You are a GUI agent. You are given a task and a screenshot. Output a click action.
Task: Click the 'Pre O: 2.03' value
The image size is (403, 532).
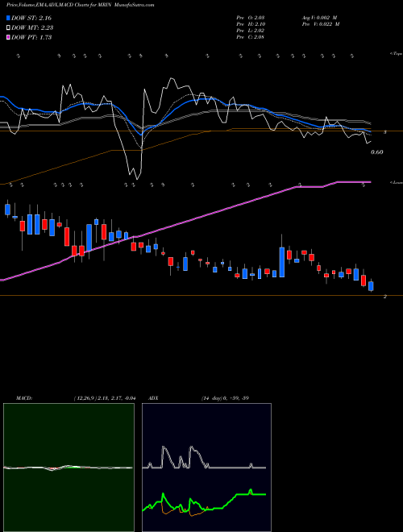[251, 18]
